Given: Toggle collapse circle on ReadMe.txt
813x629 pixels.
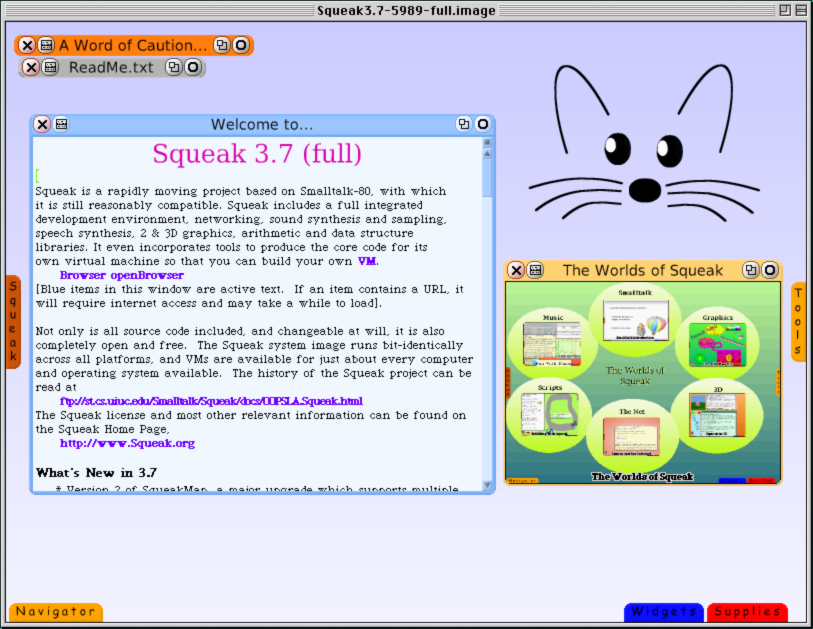Looking at the screenshot, I should (x=193, y=67).
